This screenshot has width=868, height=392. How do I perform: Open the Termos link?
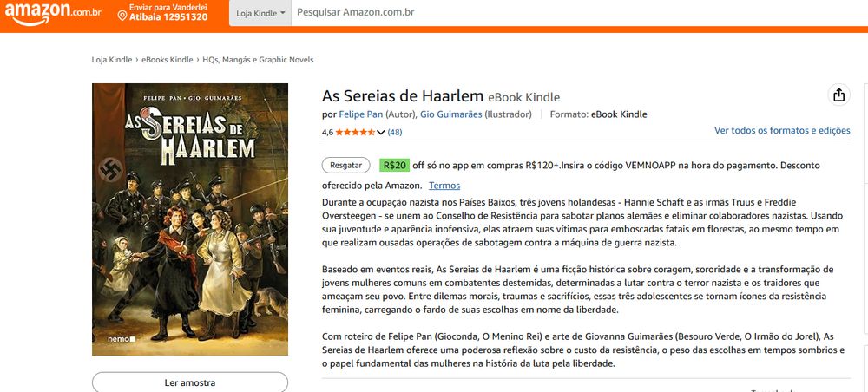(444, 186)
